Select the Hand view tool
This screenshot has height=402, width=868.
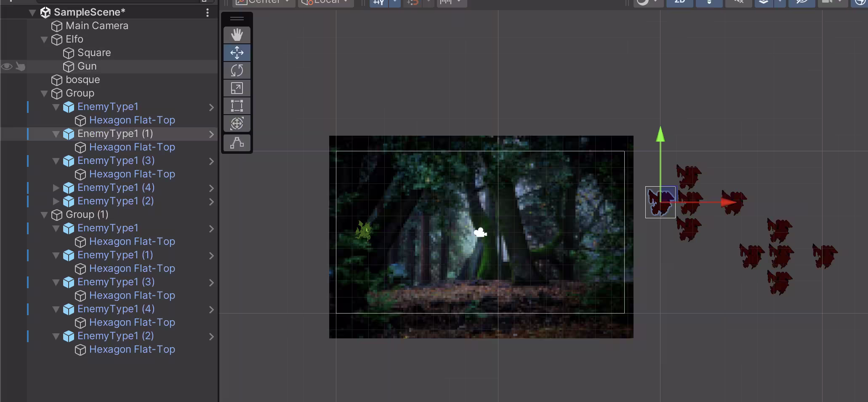pos(237,35)
